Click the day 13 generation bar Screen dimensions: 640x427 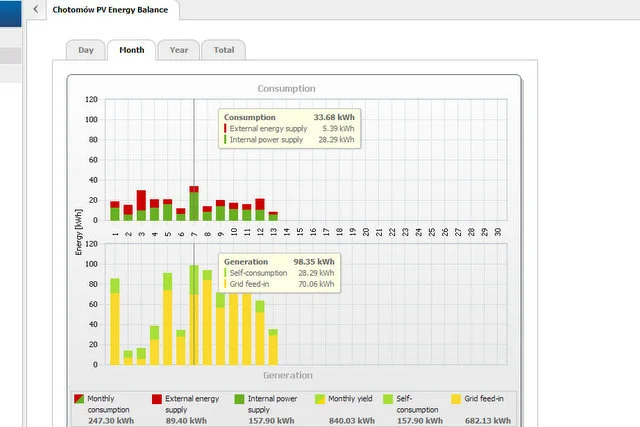(x=273, y=347)
